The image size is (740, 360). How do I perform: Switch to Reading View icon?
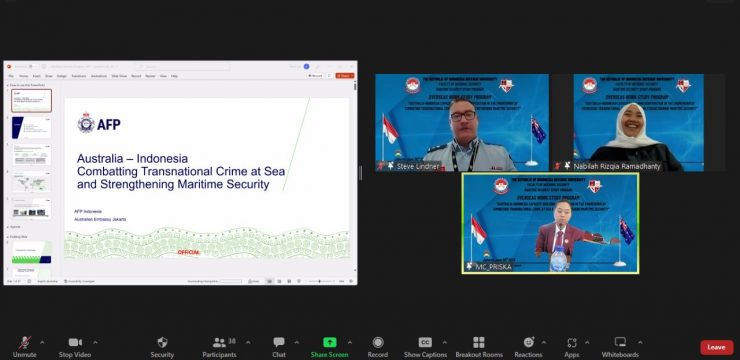click(x=289, y=281)
